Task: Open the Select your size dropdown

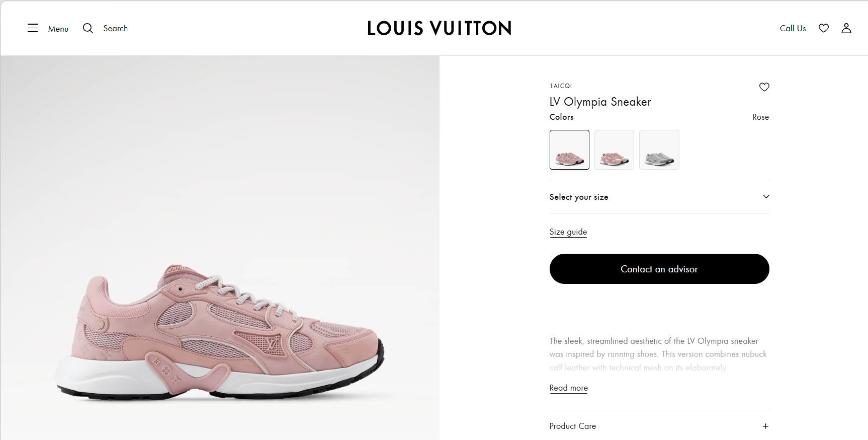Action: point(579,197)
